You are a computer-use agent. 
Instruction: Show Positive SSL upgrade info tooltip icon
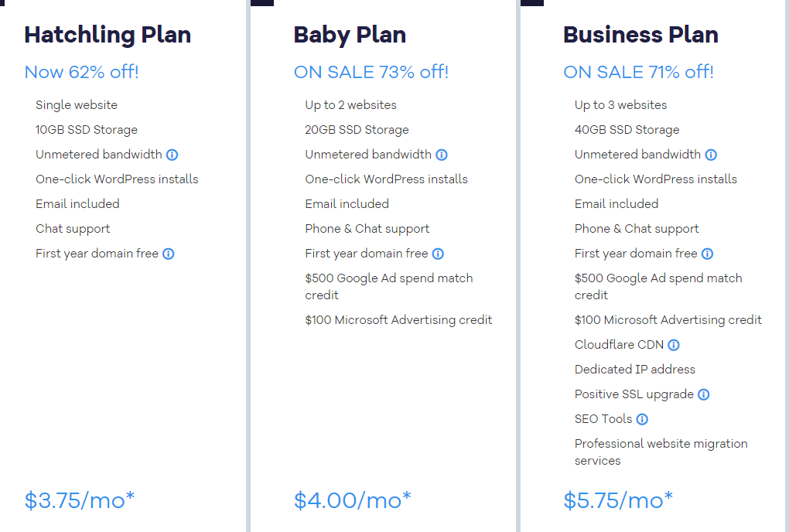(x=703, y=394)
